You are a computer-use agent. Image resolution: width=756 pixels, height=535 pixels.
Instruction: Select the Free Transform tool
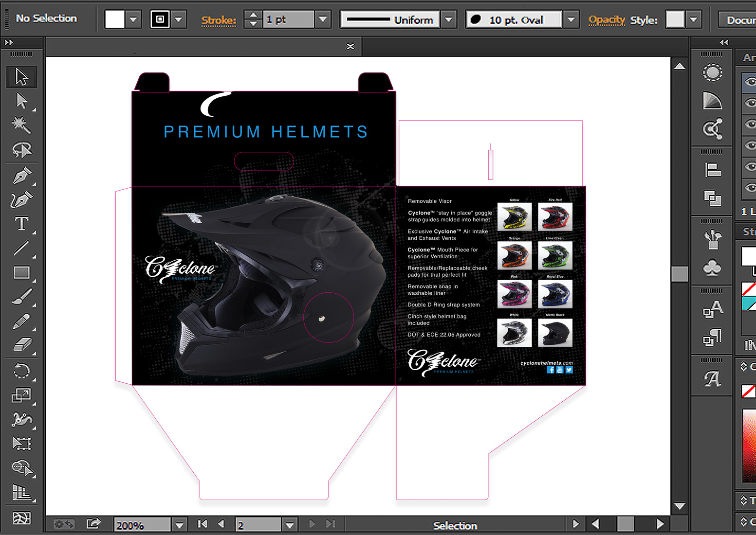[x=21, y=443]
